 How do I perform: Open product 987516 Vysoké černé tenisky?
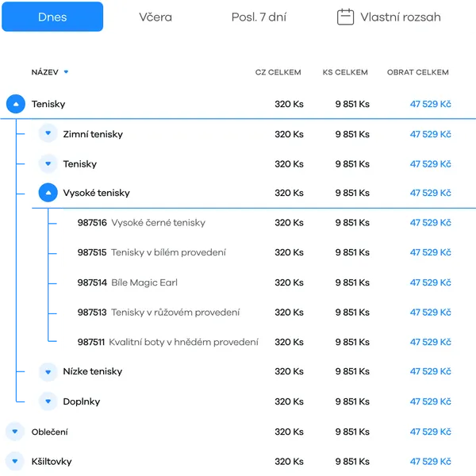pos(141,222)
